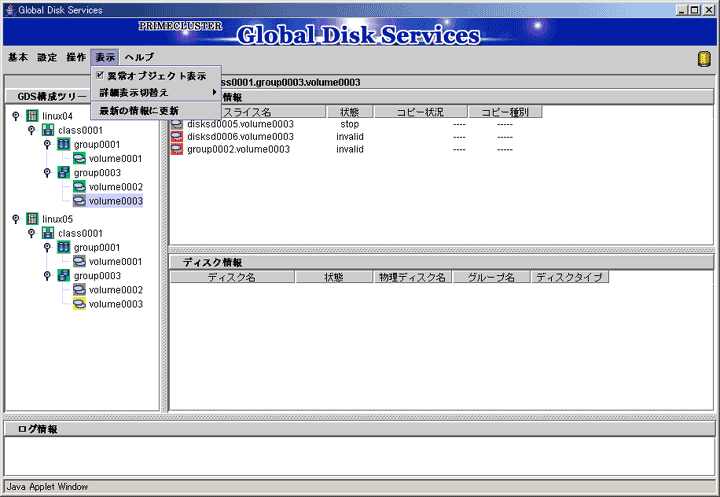Click slice icon for disksd0005.volume0003
The image size is (720, 497).
point(177,124)
